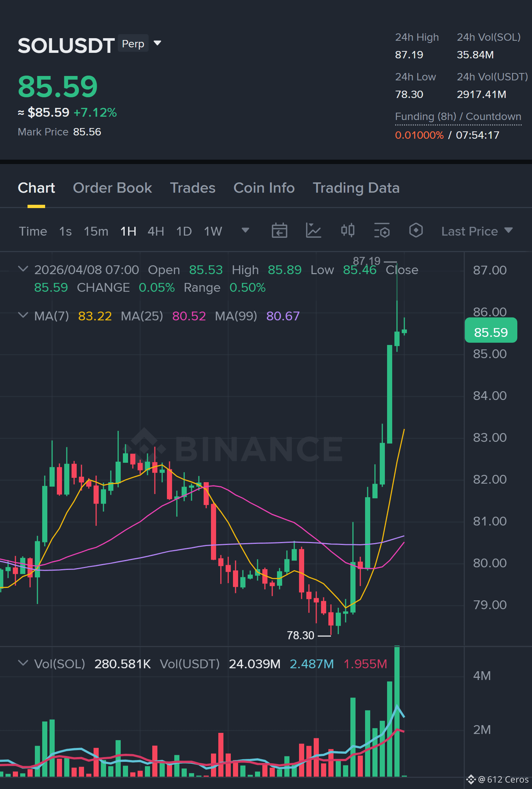The width and height of the screenshot is (532, 789).
Task: Click the Binance logo near watermark credit
Action: 471,779
